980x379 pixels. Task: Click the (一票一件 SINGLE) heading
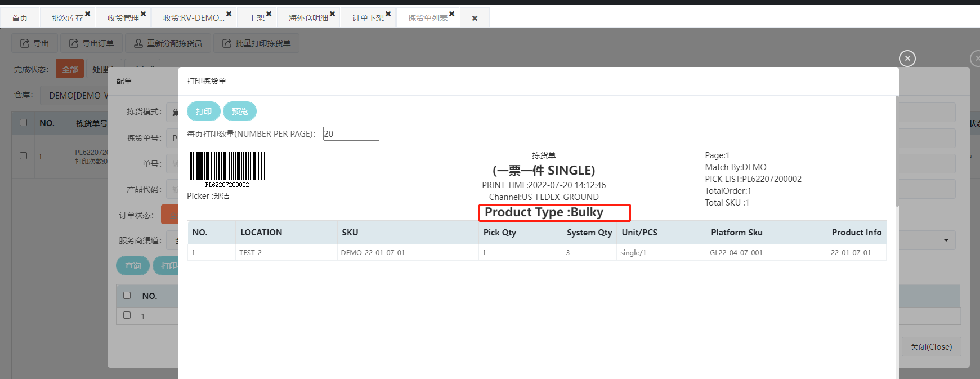[544, 170]
